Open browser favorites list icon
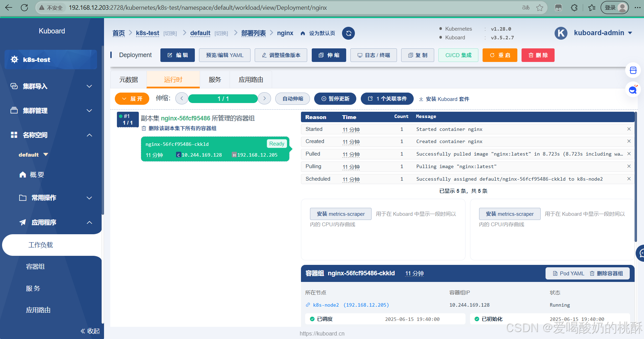644x339 pixels. click(592, 7)
